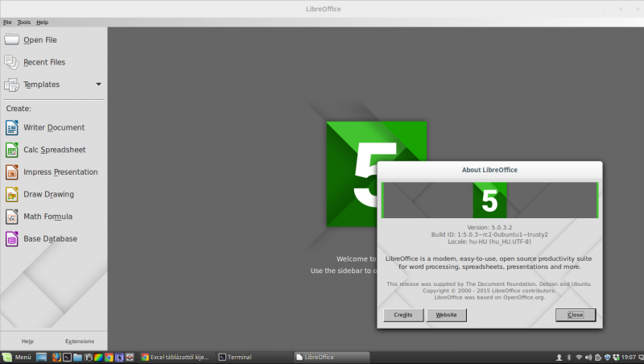The height and width of the screenshot is (364, 644).
Task: Click the Writer Document icon
Action: pyautogui.click(x=12, y=127)
